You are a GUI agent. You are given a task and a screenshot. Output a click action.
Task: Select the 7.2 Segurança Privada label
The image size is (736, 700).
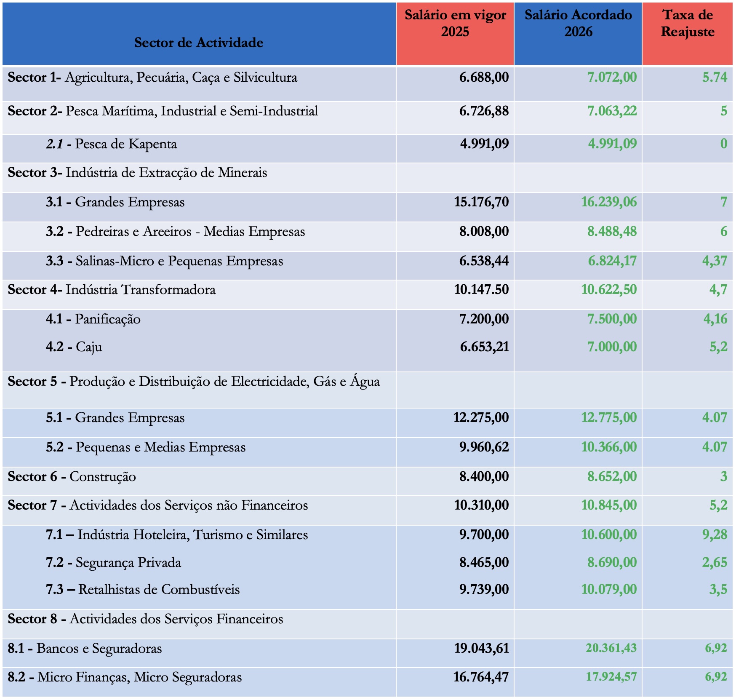(x=114, y=563)
